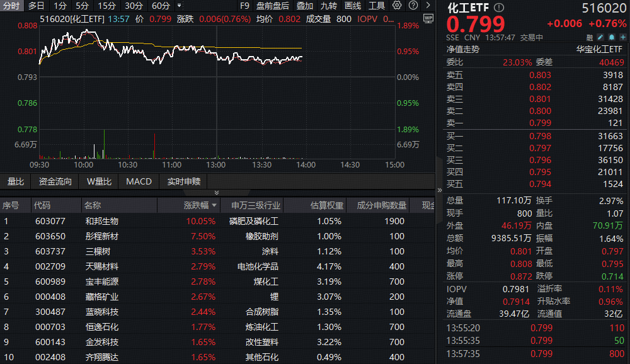Collapse indicator panel with double chevron

point(217,193)
